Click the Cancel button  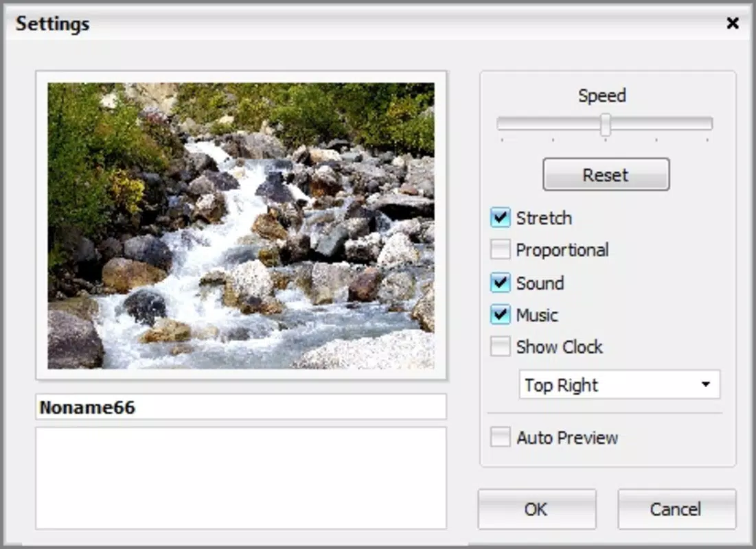tap(676, 509)
